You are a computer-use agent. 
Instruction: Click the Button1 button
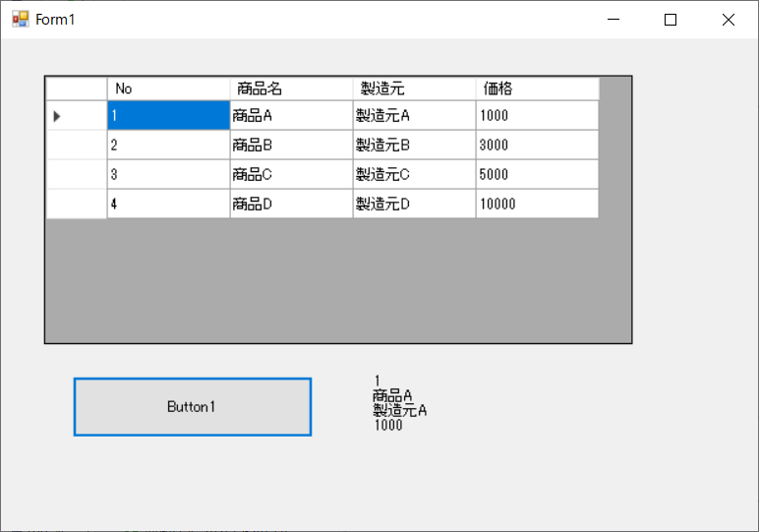[x=192, y=407]
